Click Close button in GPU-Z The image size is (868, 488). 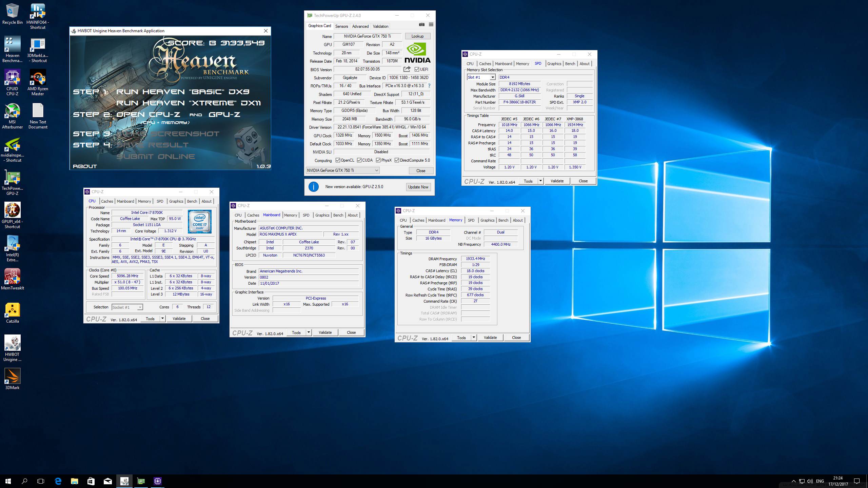[x=421, y=170]
